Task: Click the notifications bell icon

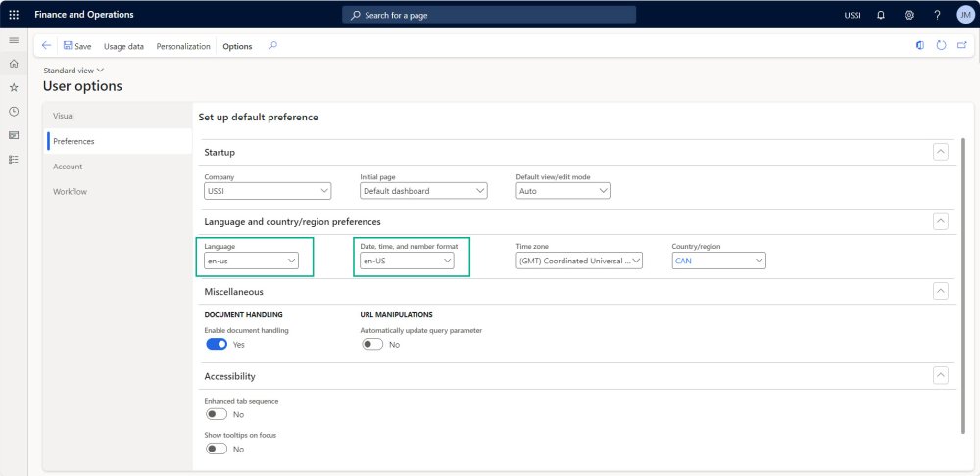Action: coord(881,15)
